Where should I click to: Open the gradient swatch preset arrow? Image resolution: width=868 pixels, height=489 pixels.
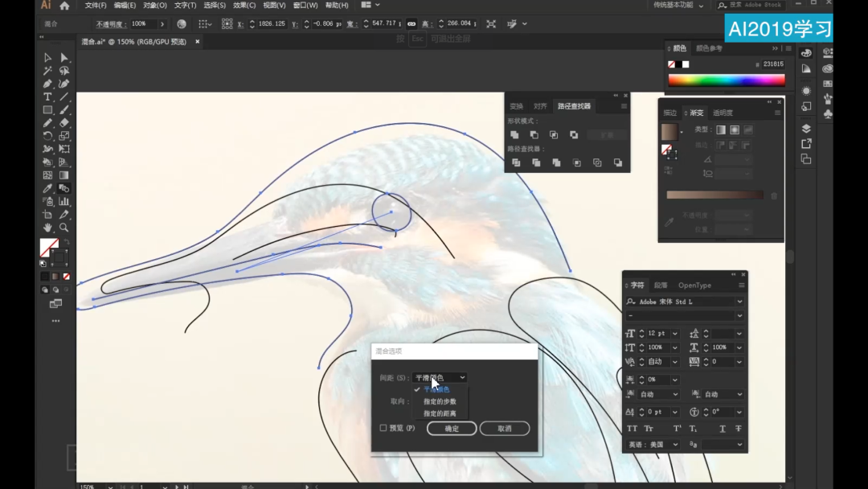point(682,133)
